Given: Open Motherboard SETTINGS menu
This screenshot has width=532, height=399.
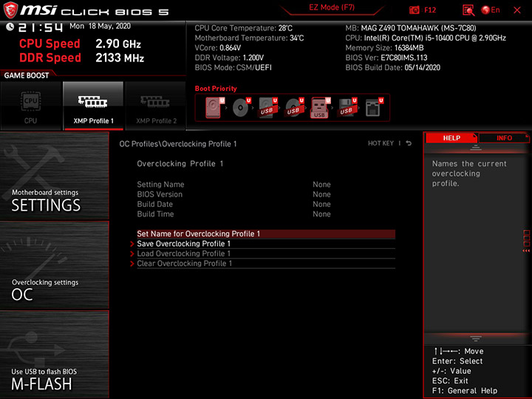Looking at the screenshot, I should pos(55,176).
